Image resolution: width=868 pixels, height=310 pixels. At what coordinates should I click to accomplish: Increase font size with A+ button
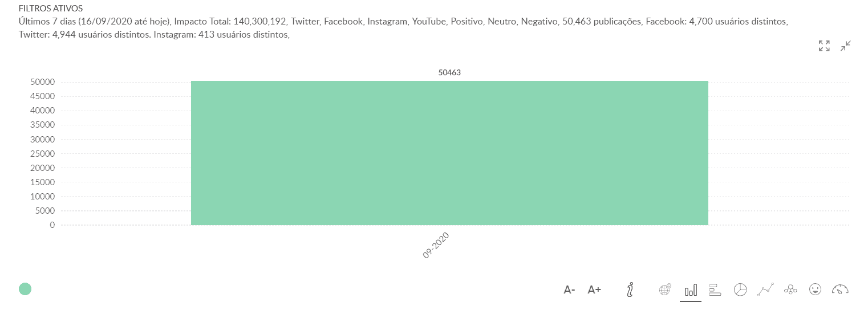(594, 290)
